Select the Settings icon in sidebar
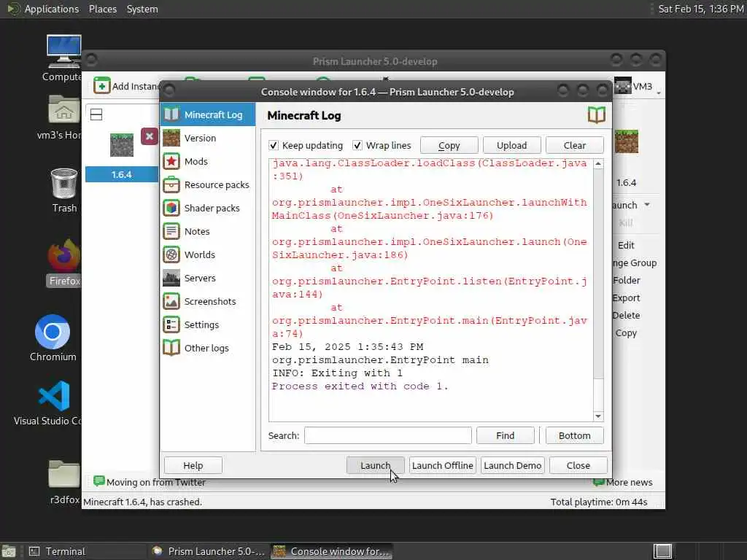The width and height of the screenshot is (747, 560). point(171,324)
